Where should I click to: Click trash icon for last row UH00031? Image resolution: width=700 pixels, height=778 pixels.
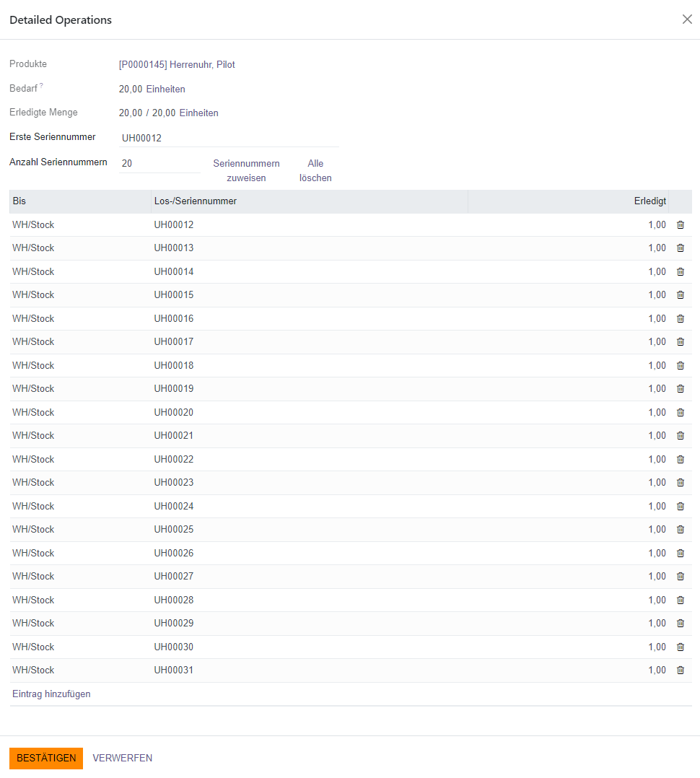tap(680, 670)
